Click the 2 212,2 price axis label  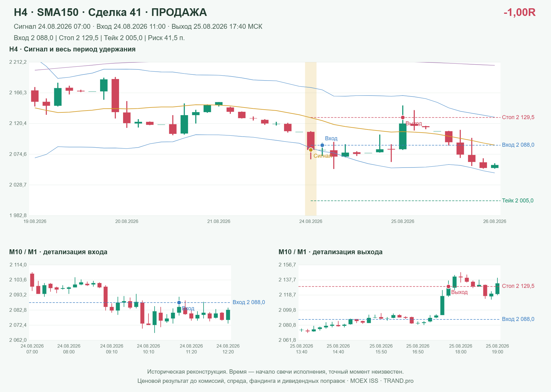coord(18,62)
